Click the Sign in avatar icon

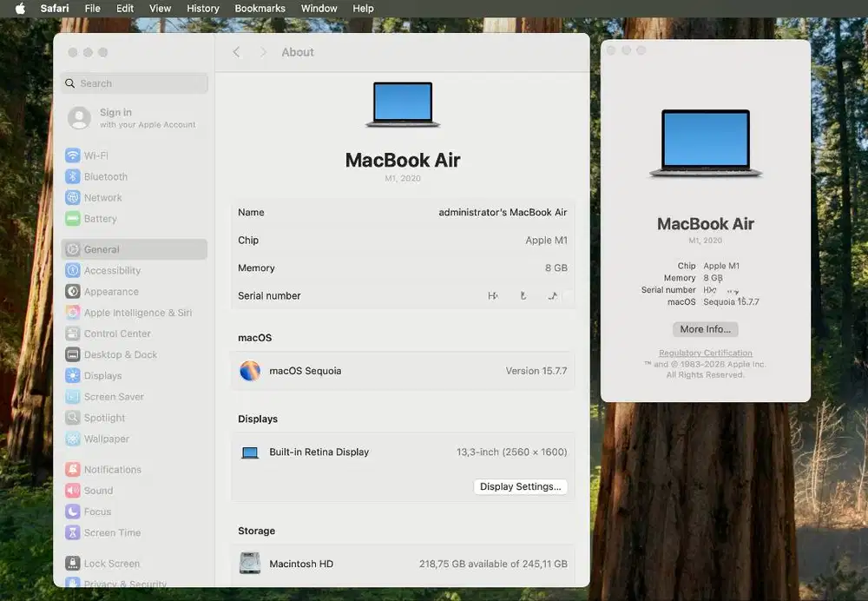pyautogui.click(x=79, y=118)
